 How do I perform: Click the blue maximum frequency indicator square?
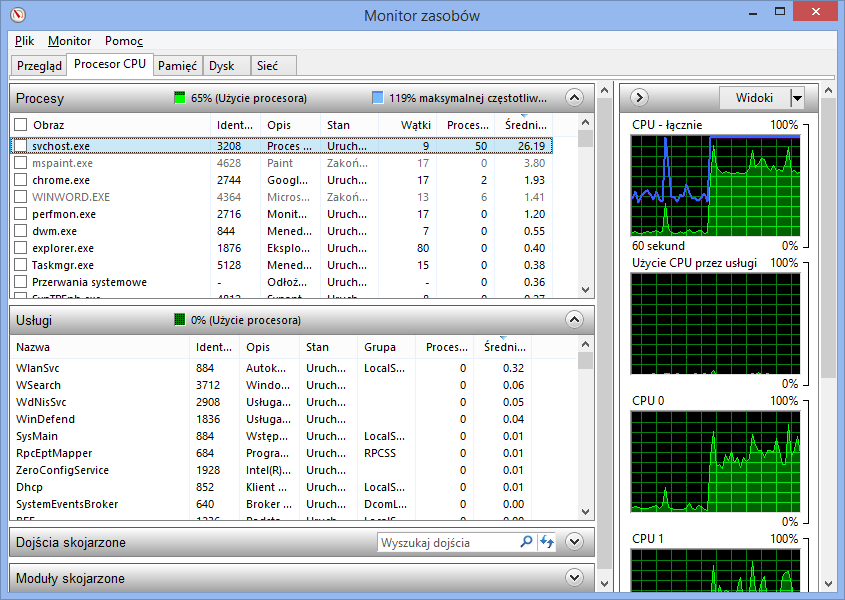click(x=378, y=98)
